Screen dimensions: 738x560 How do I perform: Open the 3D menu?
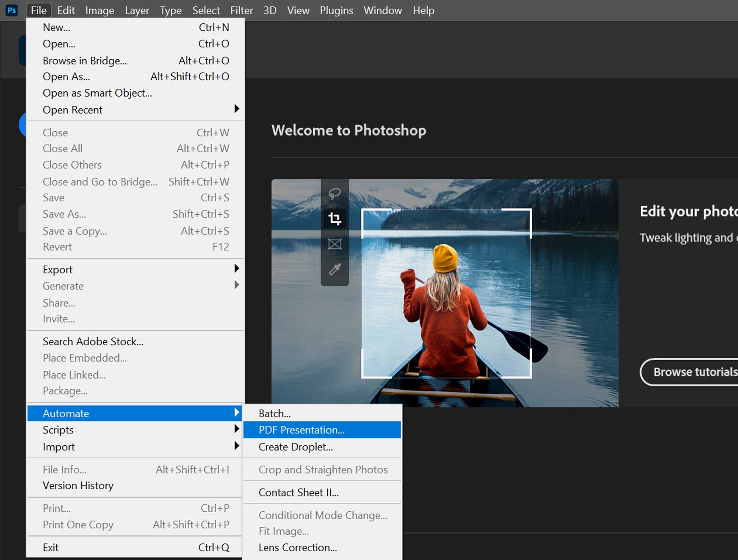270,10
